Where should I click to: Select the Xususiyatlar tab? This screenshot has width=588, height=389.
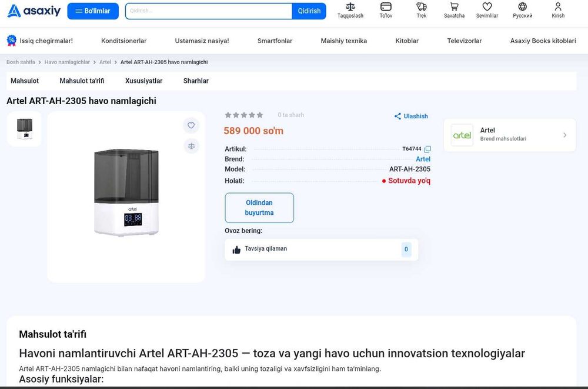143,81
